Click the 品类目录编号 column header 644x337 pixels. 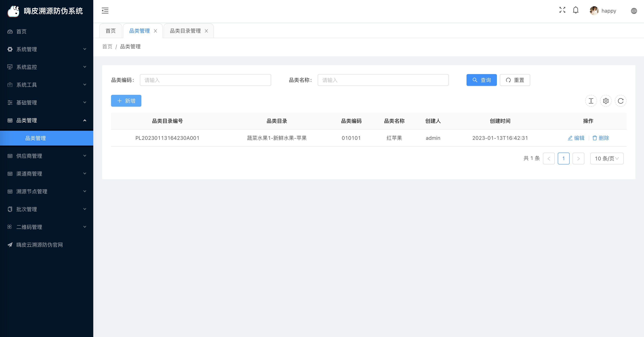pos(167,121)
